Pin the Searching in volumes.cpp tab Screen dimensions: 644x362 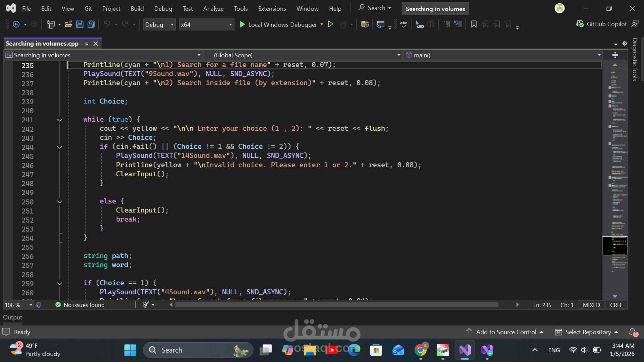(87, 44)
